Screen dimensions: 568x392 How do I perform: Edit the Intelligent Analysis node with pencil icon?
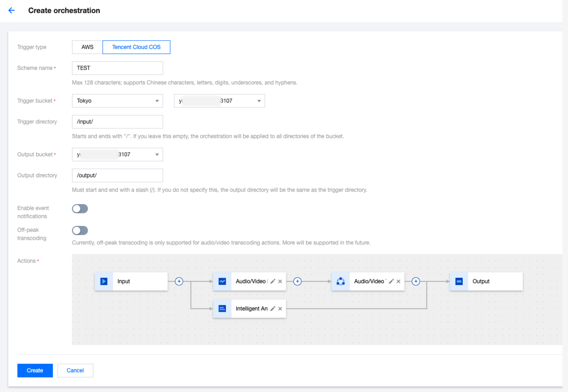(x=273, y=309)
